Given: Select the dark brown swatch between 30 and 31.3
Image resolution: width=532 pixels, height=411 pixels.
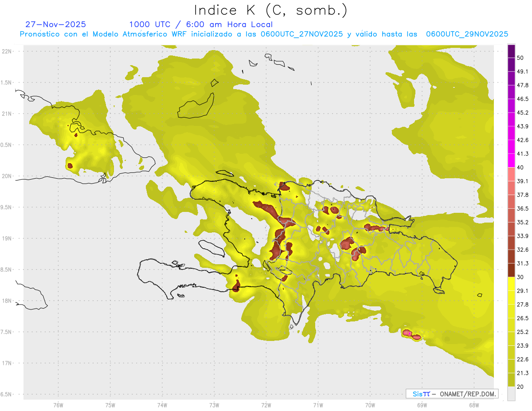Looking at the screenshot, I should [x=512, y=270].
